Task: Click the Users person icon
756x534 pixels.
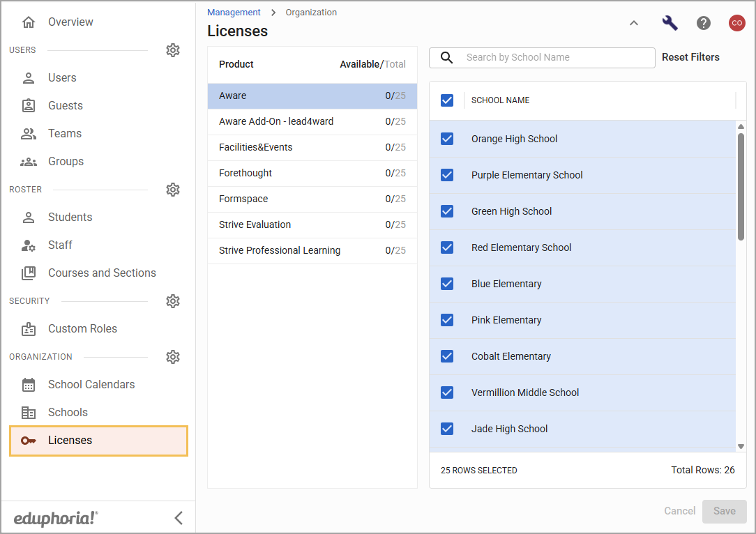Action: (x=29, y=77)
